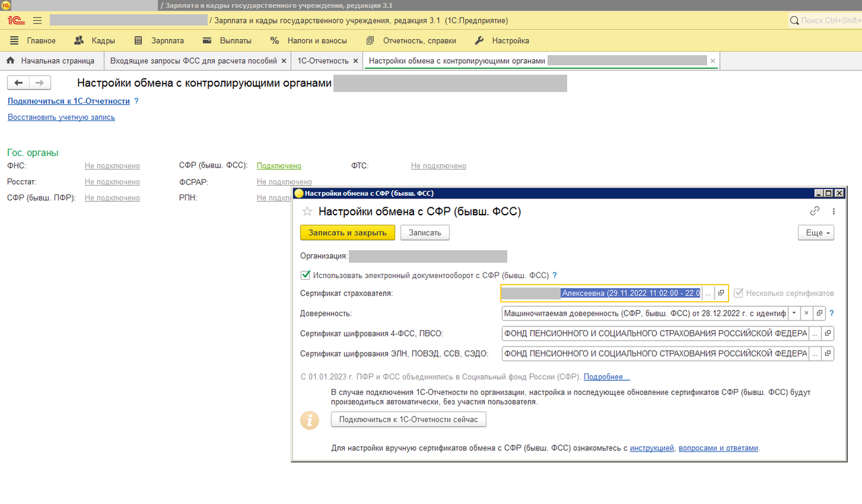Image resolution: width=862 pixels, height=504 pixels.
Task: Minimize the Настройки обмена с СФР dialog
Action: (x=820, y=193)
